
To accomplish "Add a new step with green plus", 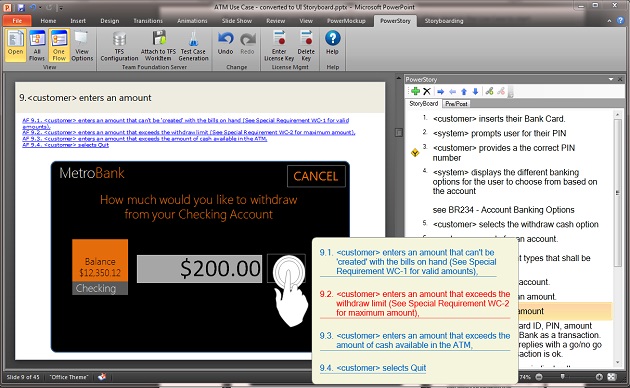I will pos(415,91).
